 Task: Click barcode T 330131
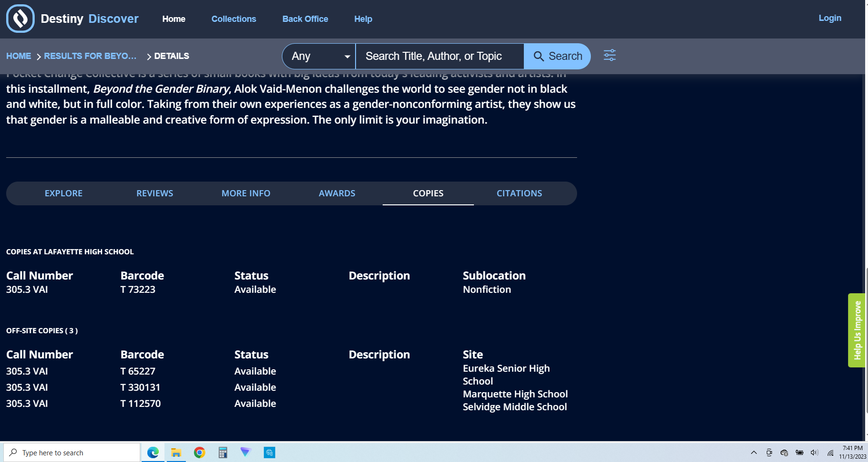coord(140,387)
